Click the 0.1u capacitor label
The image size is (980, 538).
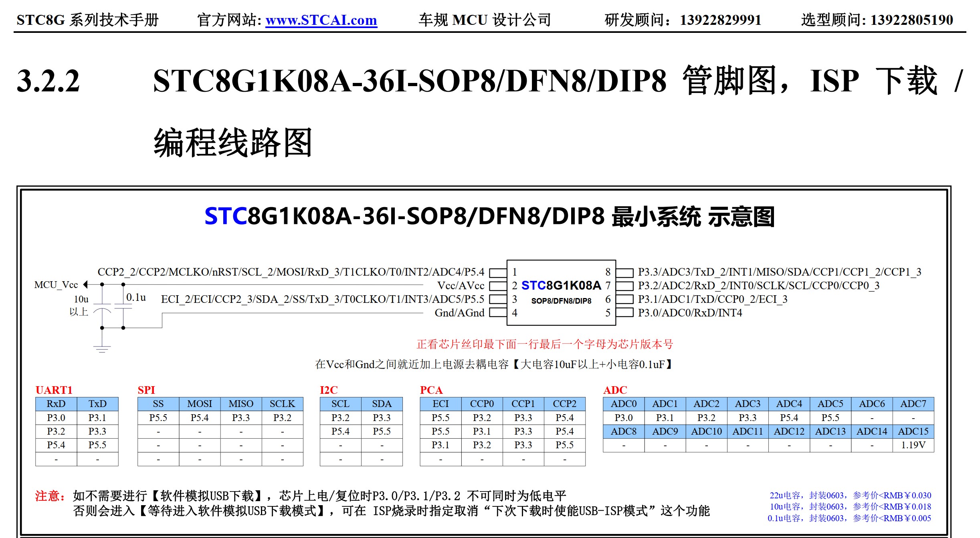point(136,297)
